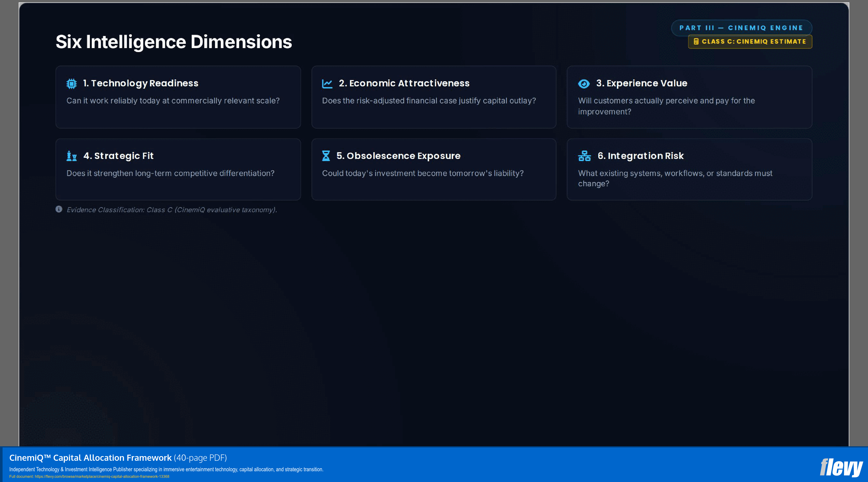
Task: Select the 6. Integration Risk heading
Action: point(640,156)
